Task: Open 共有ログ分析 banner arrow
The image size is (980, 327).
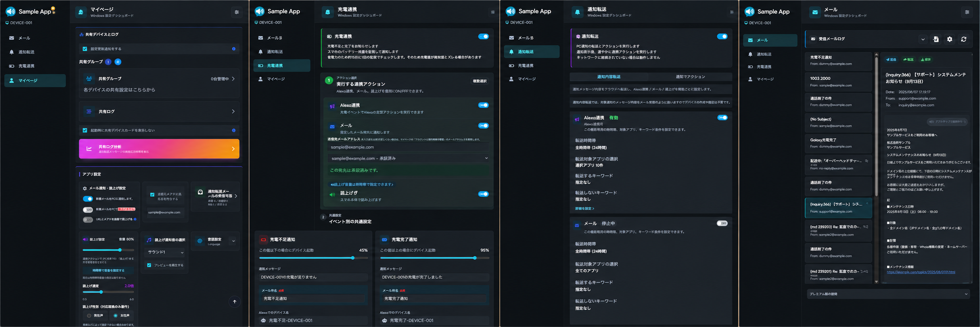Action: coord(233,149)
